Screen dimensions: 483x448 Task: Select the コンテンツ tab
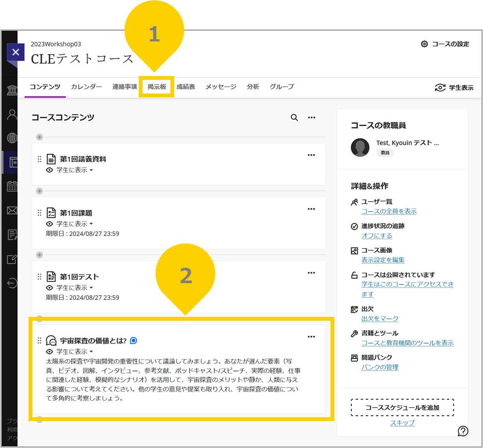(45, 87)
